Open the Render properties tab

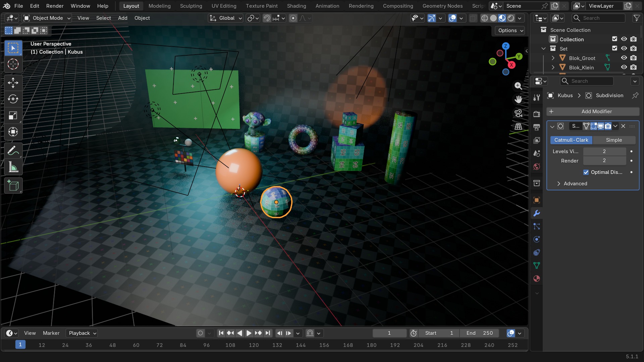coord(537,114)
